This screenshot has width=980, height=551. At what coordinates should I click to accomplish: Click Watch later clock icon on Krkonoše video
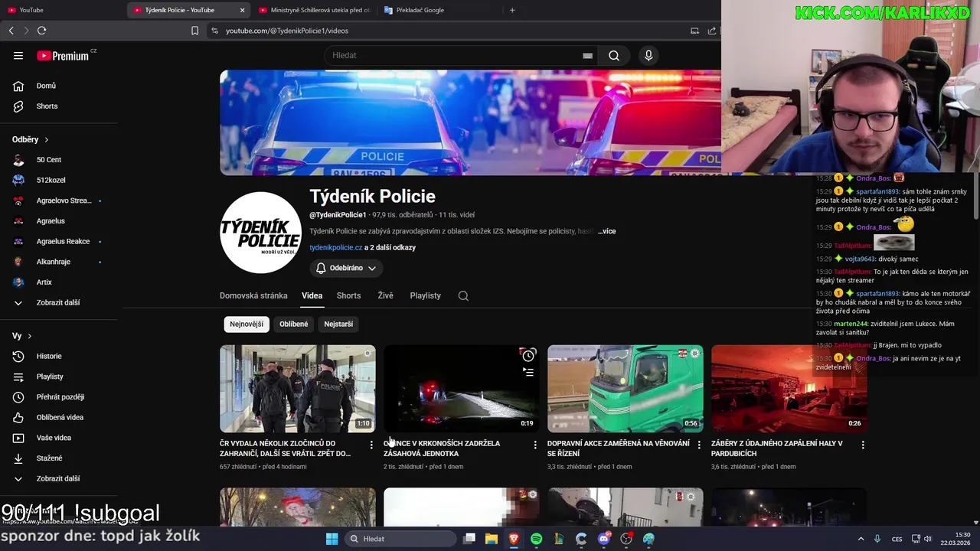(528, 355)
